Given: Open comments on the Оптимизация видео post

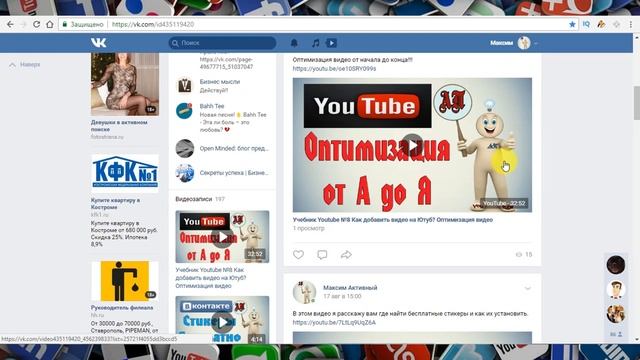Looking at the screenshot, I should [x=322, y=255].
